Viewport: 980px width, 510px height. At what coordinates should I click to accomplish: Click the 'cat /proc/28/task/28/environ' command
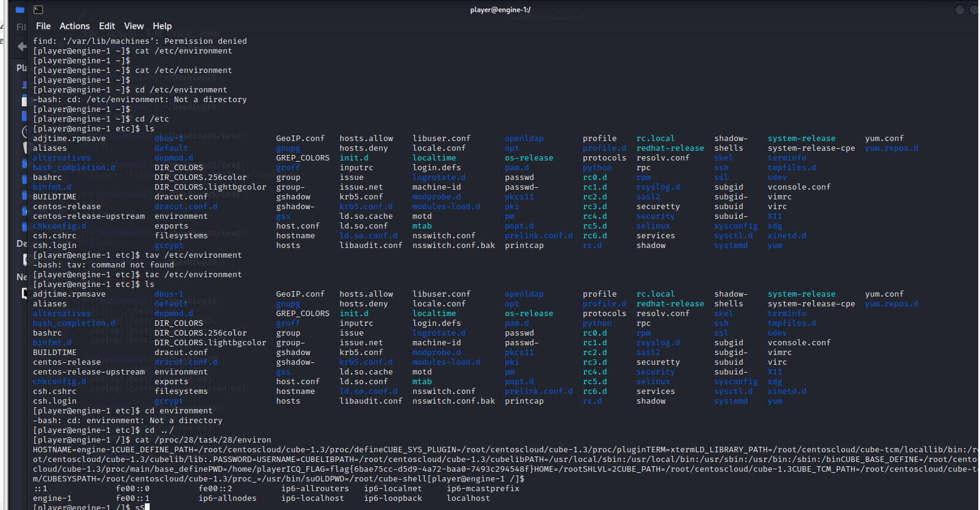click(203, 440)
